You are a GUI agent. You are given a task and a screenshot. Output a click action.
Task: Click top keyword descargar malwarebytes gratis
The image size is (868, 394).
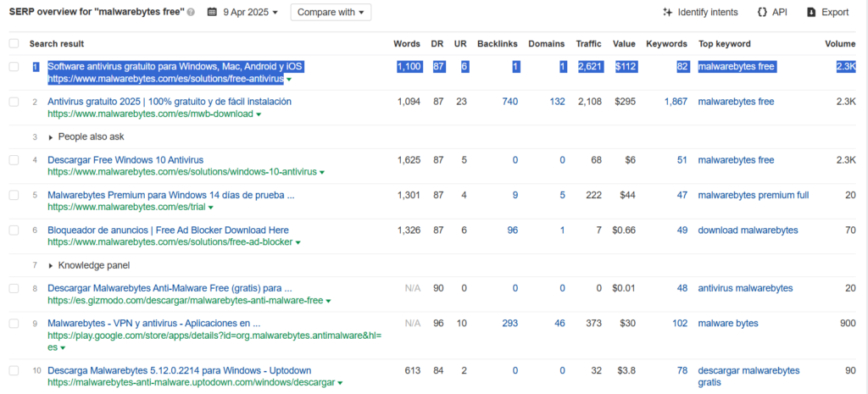[748, 376]
